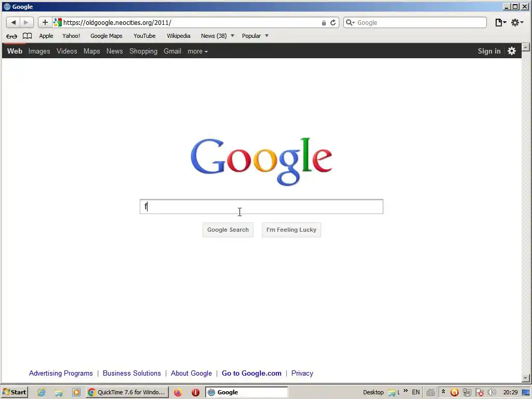
Task: Open the Desktop toolbar in the taskbar
Action: click(373, 392)
